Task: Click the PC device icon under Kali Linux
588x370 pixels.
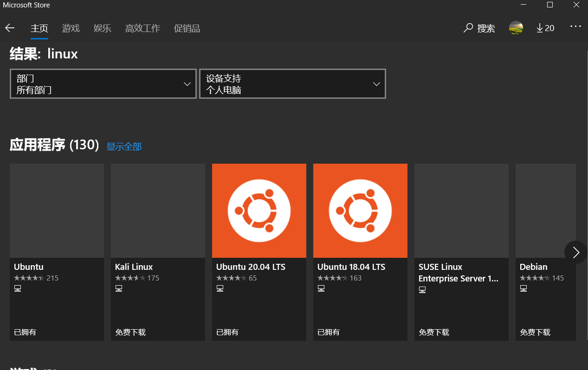Action: tap(119, 288)
